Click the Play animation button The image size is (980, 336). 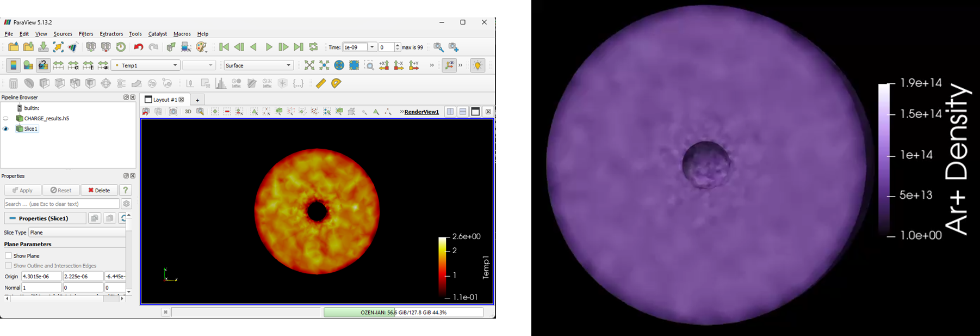click(x=269, y=47)
